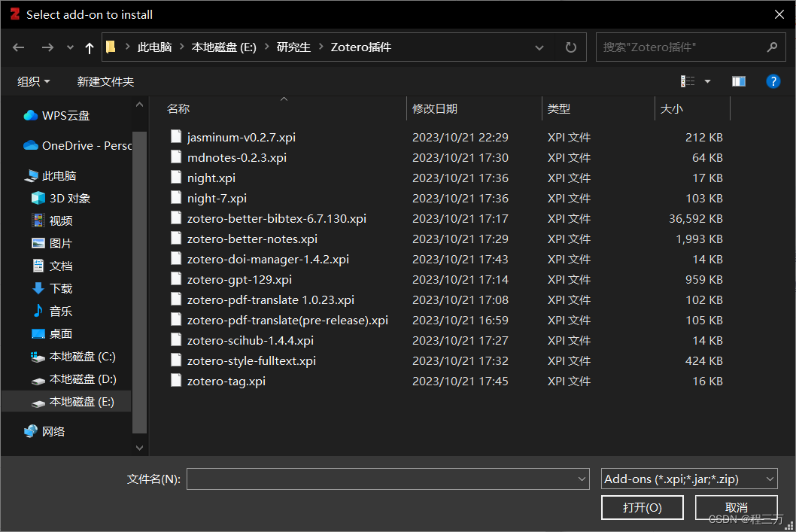Sort files by 修改日期 column
Screen dimensions: 796x532
pos(435,108)
